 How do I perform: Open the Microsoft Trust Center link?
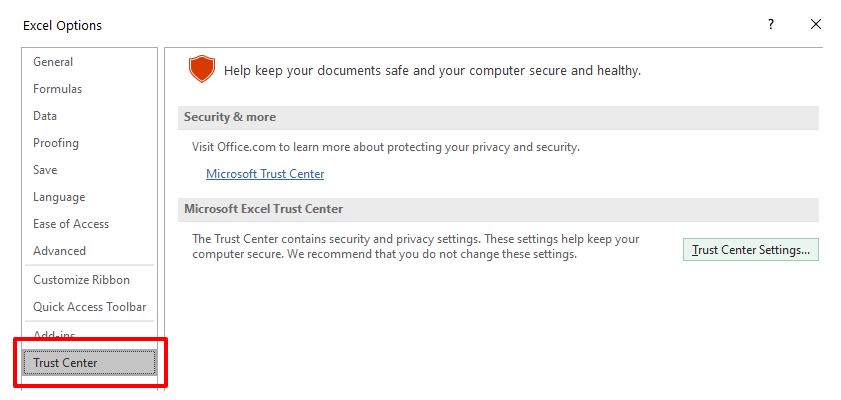(x=265, y=174)
